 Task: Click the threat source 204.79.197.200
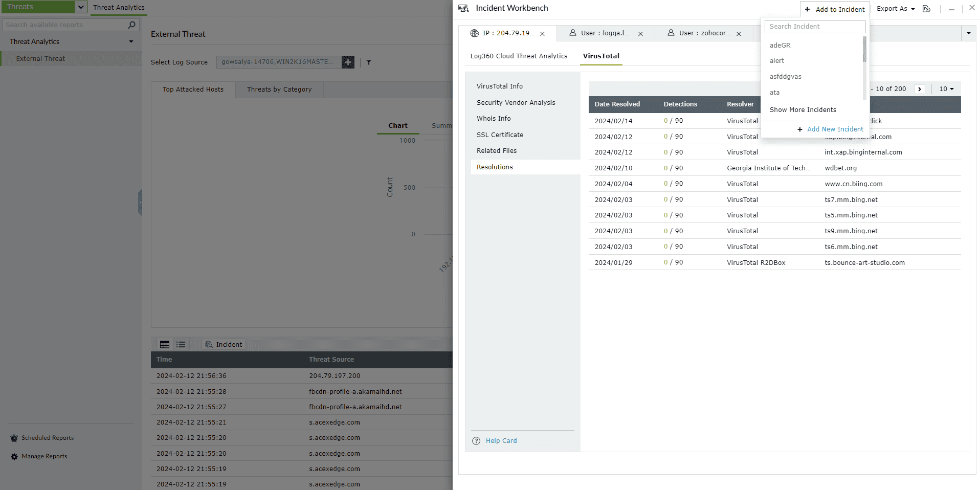[335, 376]
